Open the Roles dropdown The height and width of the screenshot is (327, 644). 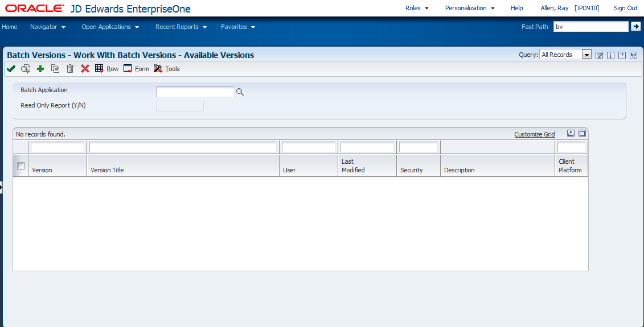[x=417, y=8]
